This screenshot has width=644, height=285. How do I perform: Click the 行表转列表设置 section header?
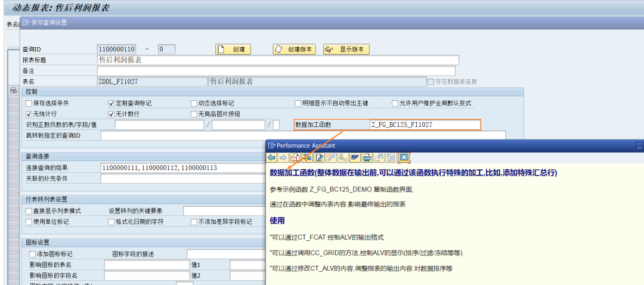pyautogui.click(x=143, y=200)
